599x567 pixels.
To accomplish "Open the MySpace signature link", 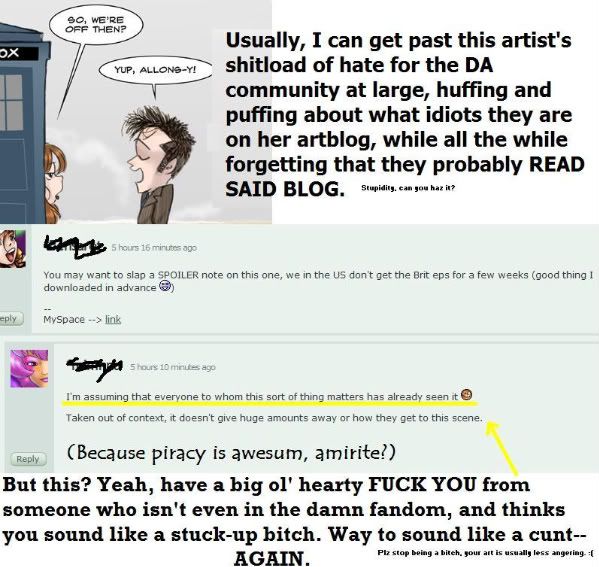I will click(x=113, y=319).
